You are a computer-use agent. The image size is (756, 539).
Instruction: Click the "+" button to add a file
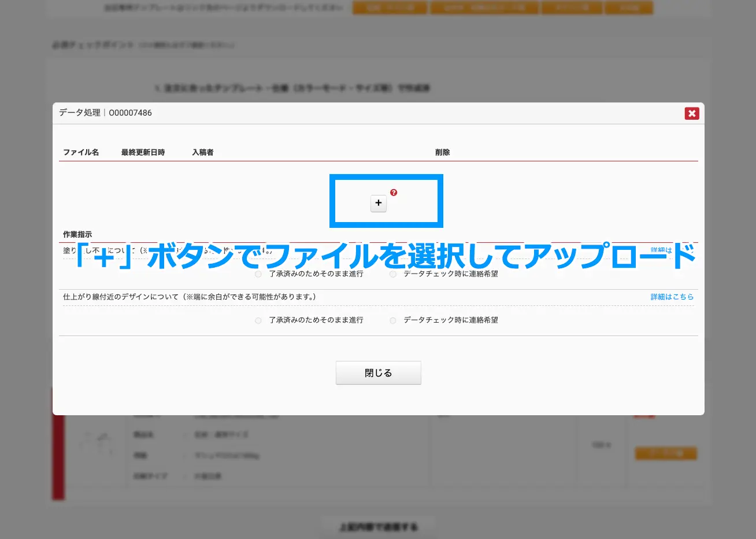(x=378, y=203)
